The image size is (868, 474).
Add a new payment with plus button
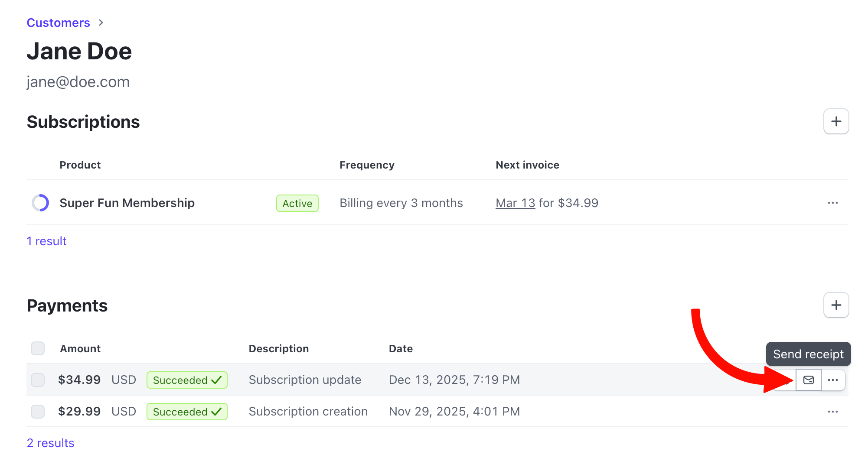tap(836, 305)
